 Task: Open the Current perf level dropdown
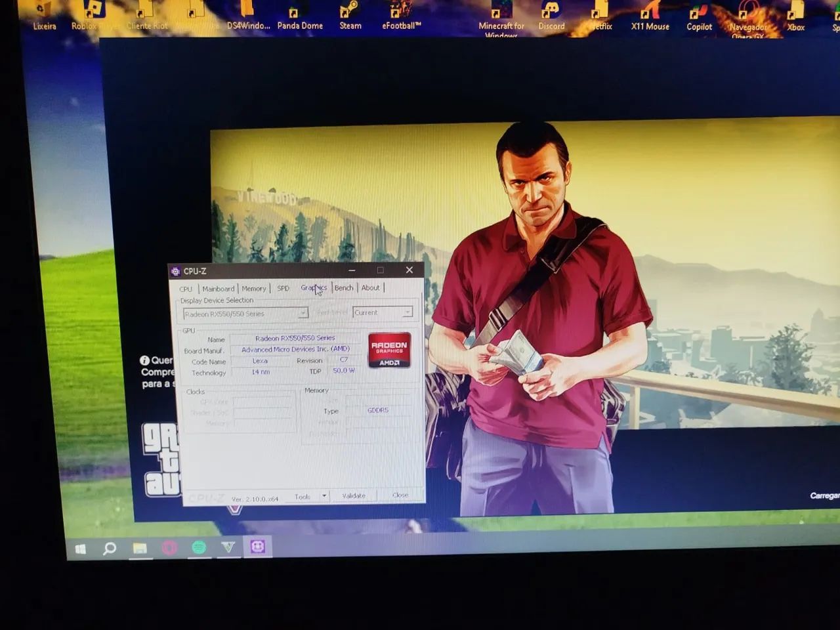coord(383,312)
